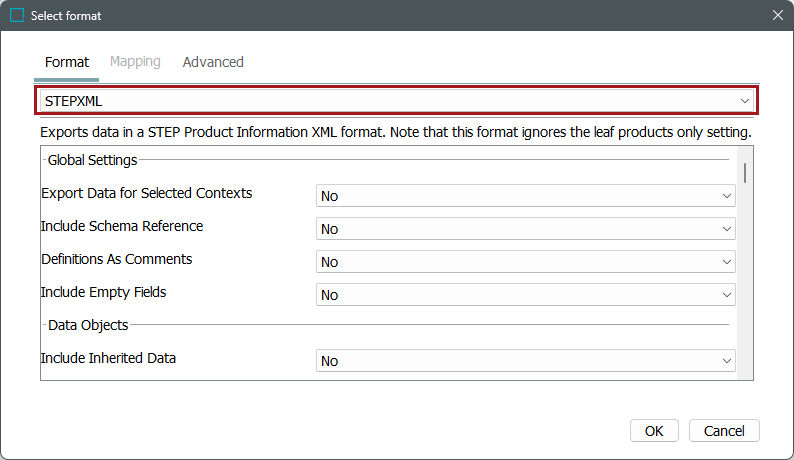The width and height of the screenshot is (794, 460).
Task: Click the Data Objects section header
Action: coord(88,325)
